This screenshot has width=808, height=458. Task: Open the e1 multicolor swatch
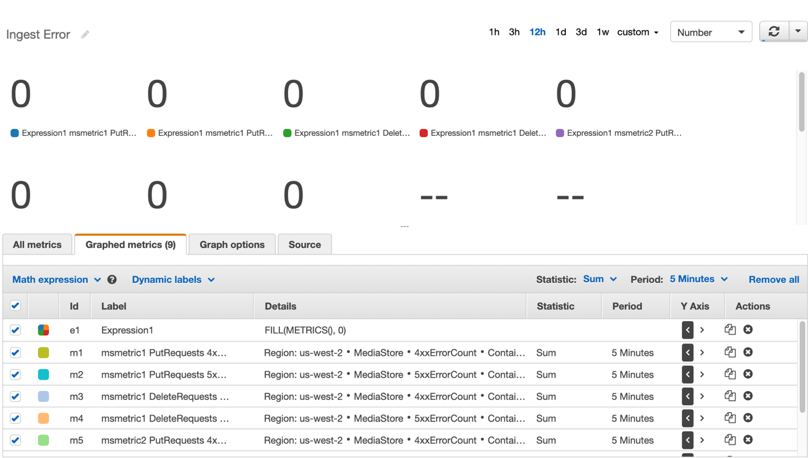[43, 330]
